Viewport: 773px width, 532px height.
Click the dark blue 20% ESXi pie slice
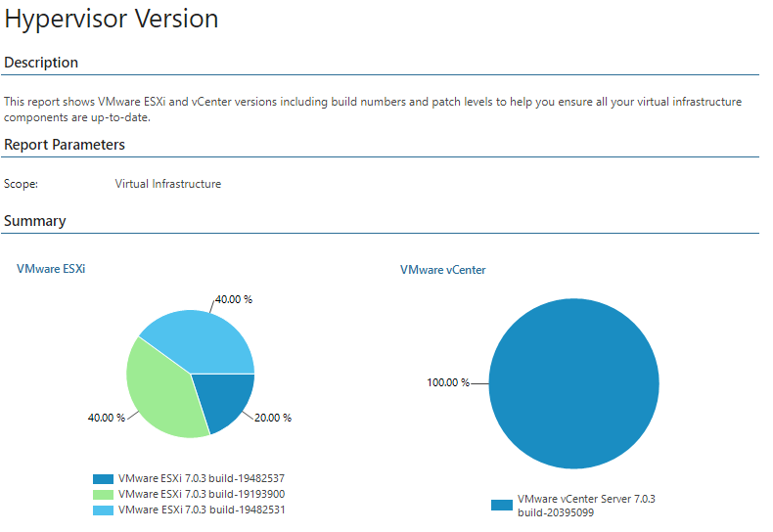click(x=224, y=399)
